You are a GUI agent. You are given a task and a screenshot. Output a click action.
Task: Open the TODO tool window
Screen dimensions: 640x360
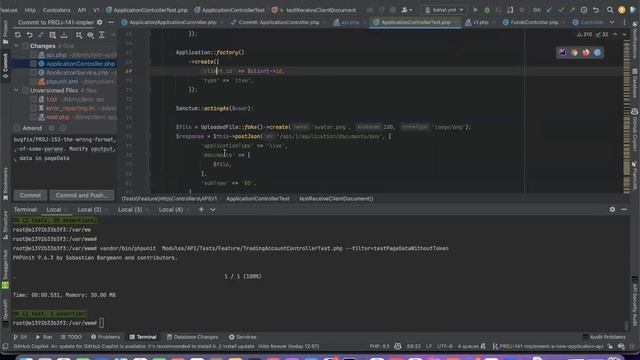click(71, 337)
